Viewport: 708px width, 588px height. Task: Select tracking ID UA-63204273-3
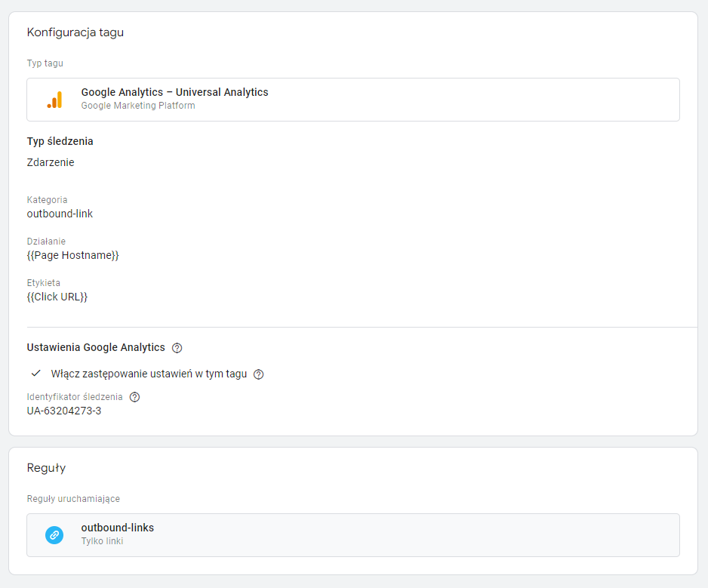coord(64,411)
